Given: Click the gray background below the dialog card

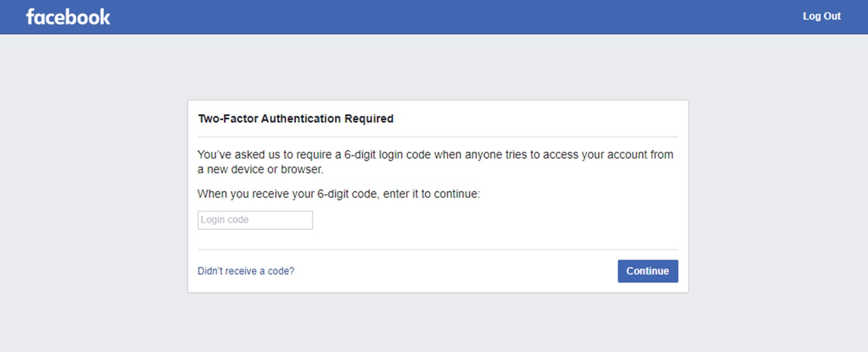Looking at the screenshot, I should (438, 323).
